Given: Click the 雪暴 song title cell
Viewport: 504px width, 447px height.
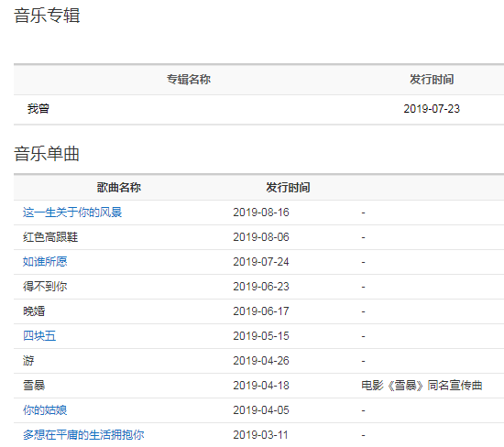Looking at the screenshot, I should (34, 386).
